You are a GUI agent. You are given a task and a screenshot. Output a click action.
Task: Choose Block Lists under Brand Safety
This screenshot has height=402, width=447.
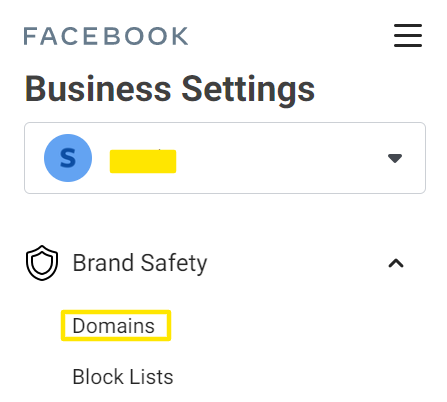pyautogui.click(x=123, y=377)
